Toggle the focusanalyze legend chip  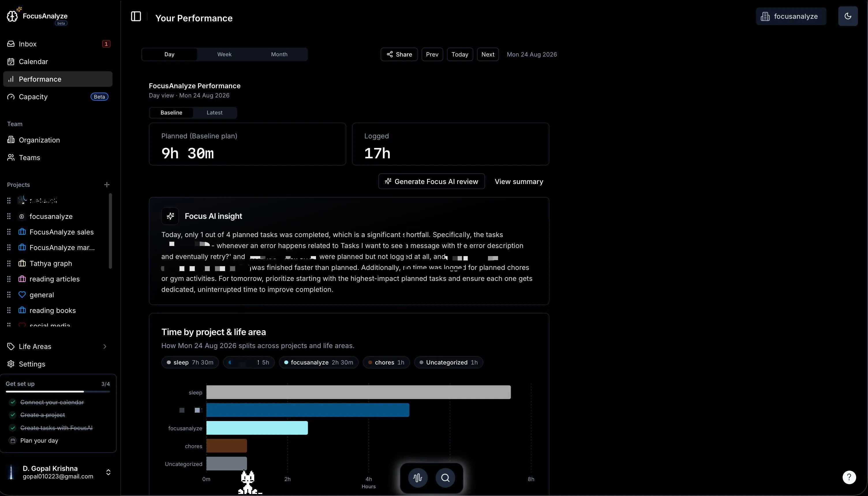[x=319, y=362]
